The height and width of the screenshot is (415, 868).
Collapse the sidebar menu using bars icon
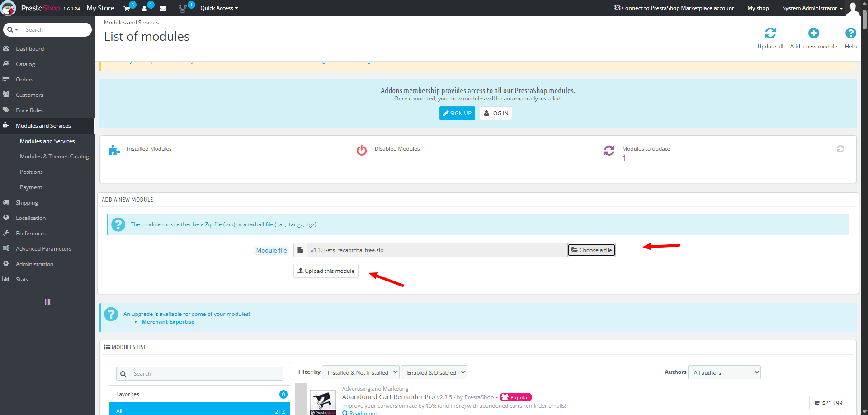pos(47,302)
